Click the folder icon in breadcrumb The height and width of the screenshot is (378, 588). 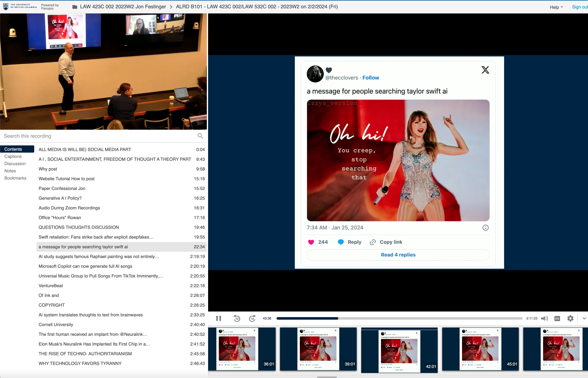(x=75, y=7)
